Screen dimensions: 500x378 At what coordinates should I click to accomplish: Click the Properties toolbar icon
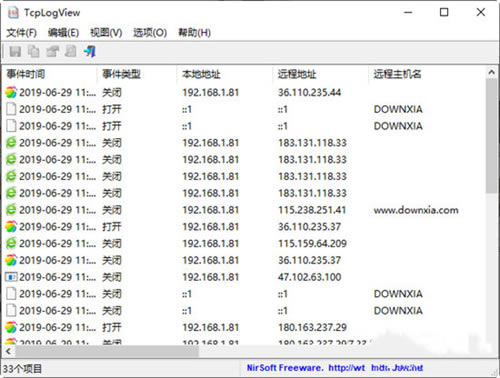point(52,51)
